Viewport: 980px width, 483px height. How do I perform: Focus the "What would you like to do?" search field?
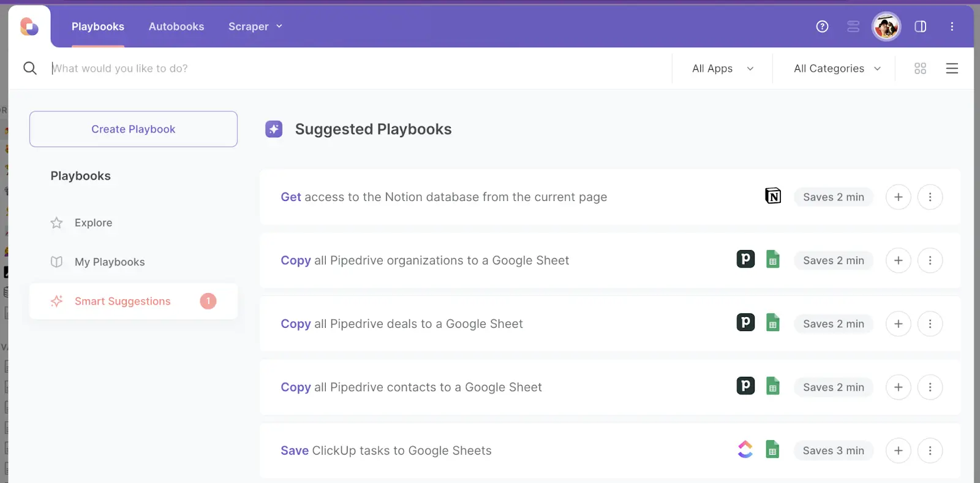355,69
